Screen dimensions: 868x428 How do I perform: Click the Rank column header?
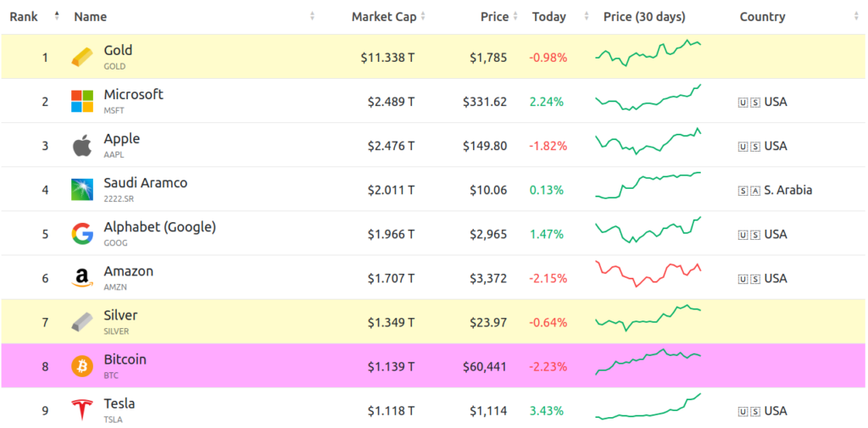pyautogui.click(x=24, y=17)
